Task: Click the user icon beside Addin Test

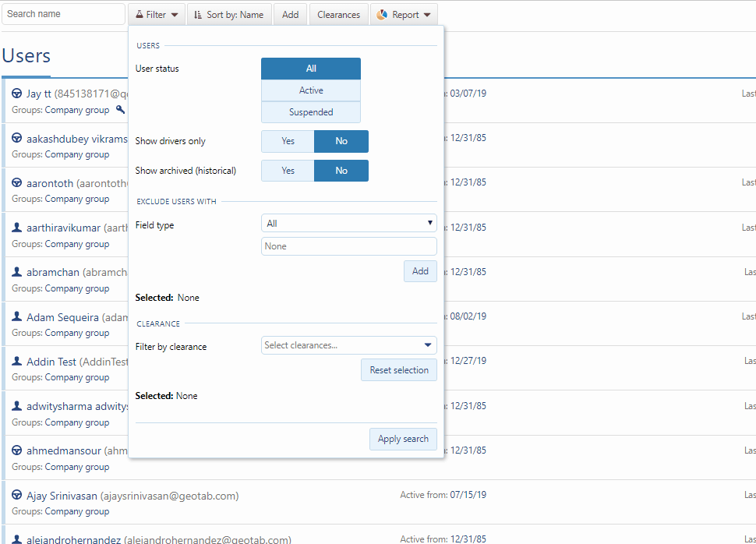Action: (17, 361)
